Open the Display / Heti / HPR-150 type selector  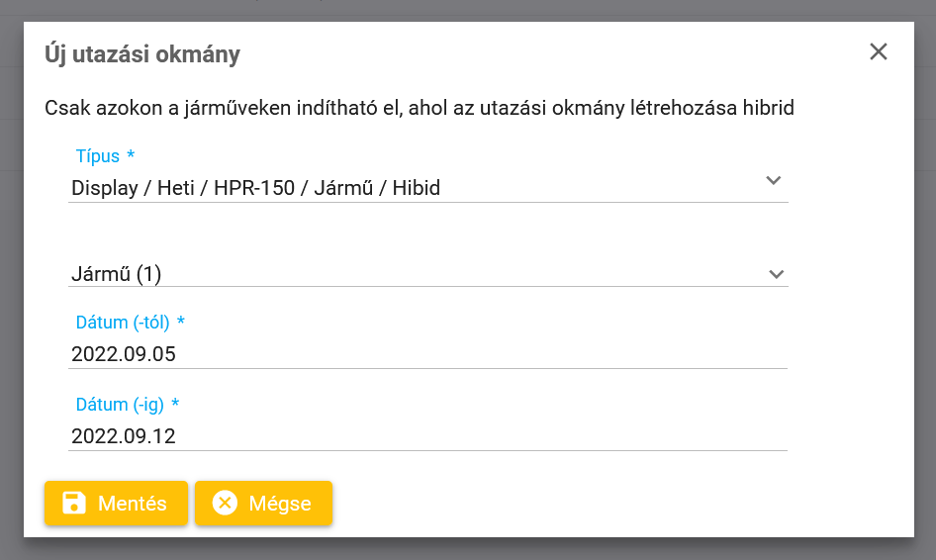click(428, 187)
